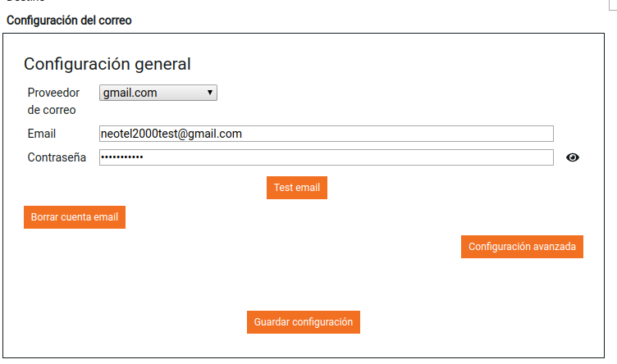617x364 pixels.
Task: Click the arrow on the gmail.com selector
Action: point(211,93)
